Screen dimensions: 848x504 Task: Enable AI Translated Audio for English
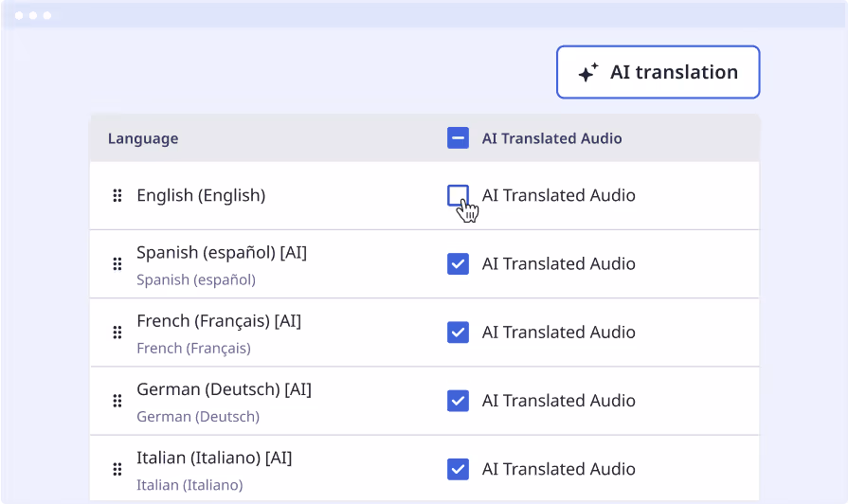point(458,195)
